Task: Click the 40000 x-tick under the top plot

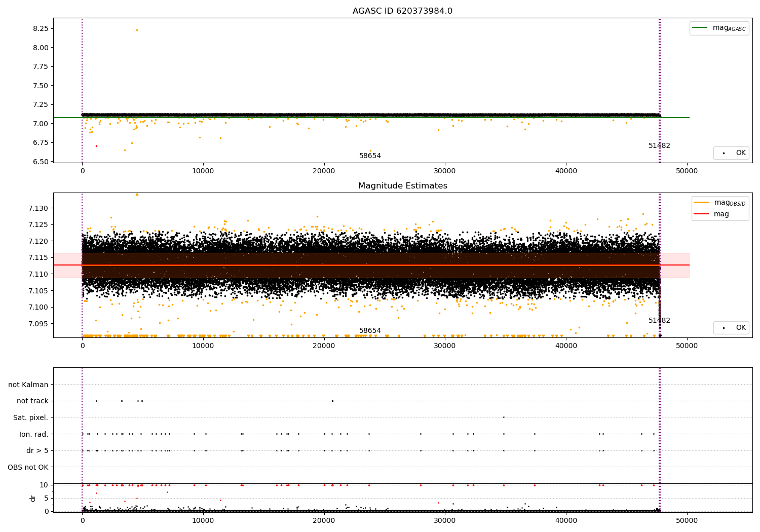Action: (566, 171)
